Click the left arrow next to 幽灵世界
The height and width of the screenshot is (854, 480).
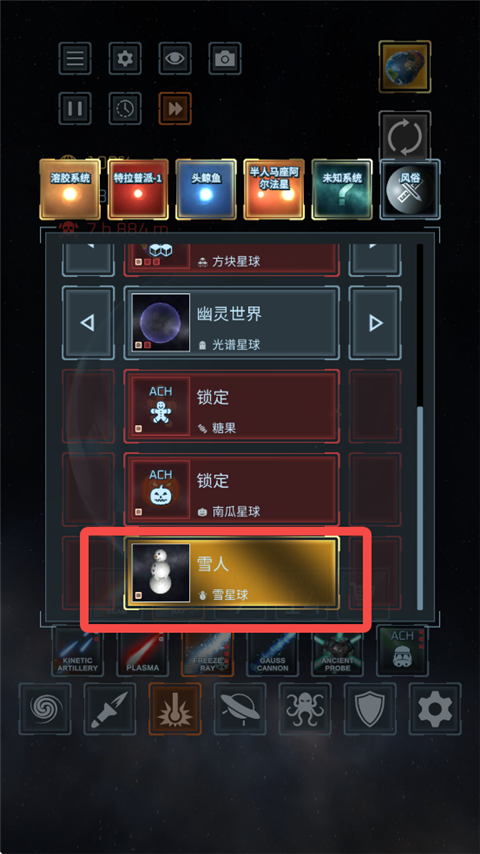88,323
